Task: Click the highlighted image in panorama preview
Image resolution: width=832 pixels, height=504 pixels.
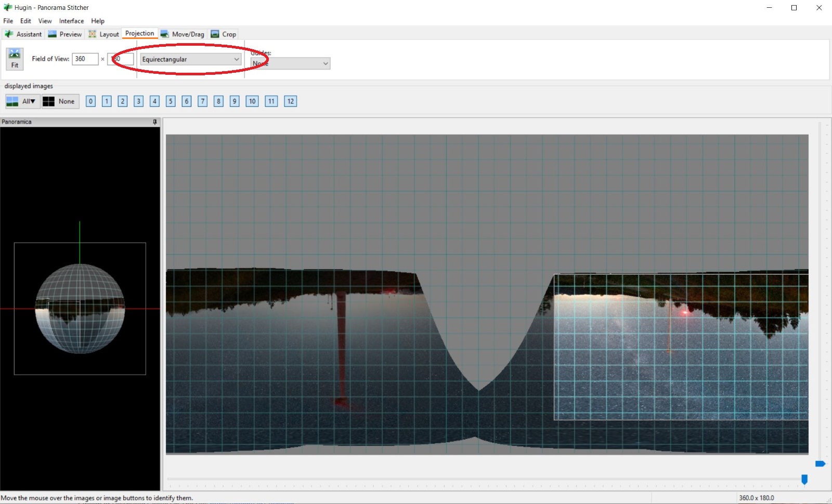Action: pyautogui.click(x=681, y=347)
